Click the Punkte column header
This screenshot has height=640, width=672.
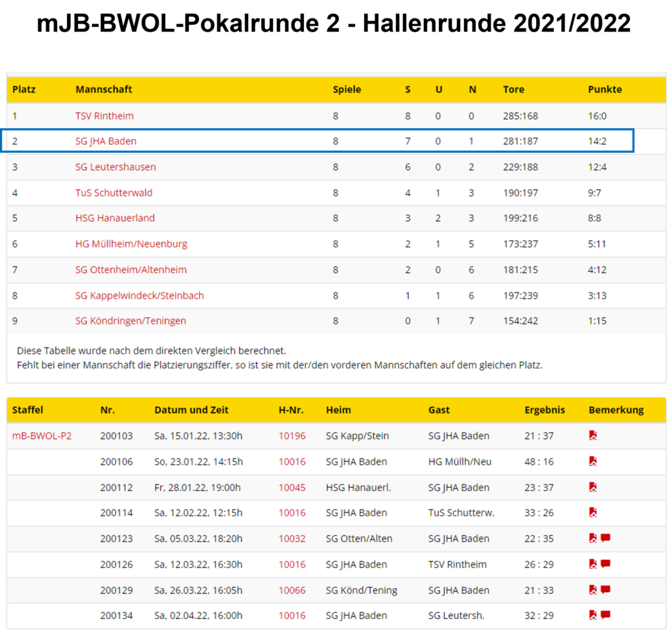coord(604,89)
